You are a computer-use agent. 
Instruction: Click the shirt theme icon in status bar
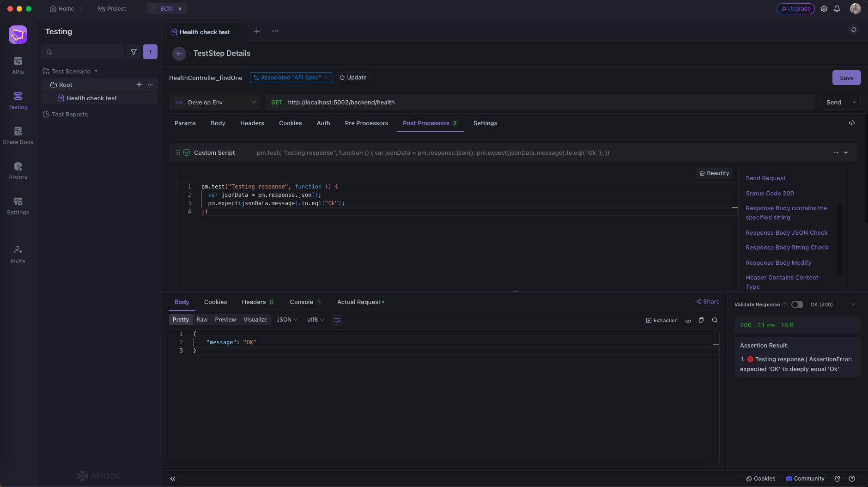[x=837, y=479]
